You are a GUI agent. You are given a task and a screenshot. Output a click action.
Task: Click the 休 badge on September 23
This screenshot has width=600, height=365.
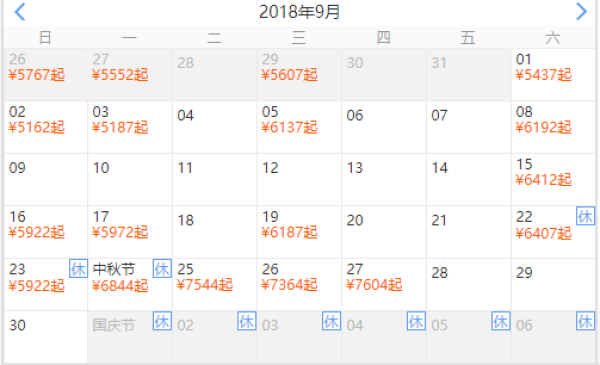click(78, 269)
